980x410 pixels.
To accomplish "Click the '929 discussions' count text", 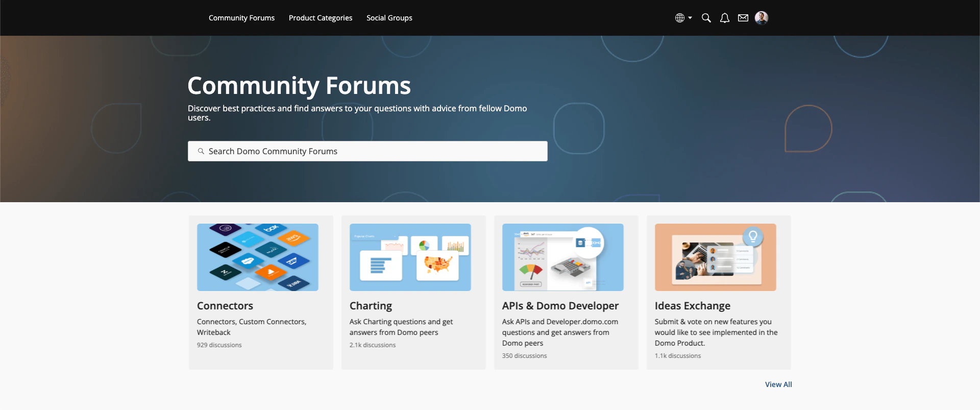I will [219, 345].
